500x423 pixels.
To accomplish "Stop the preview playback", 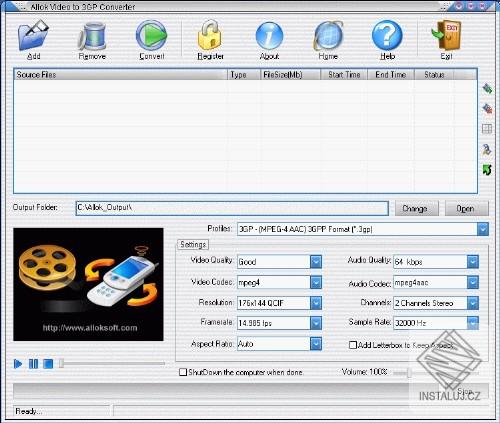I will [48, 364].
